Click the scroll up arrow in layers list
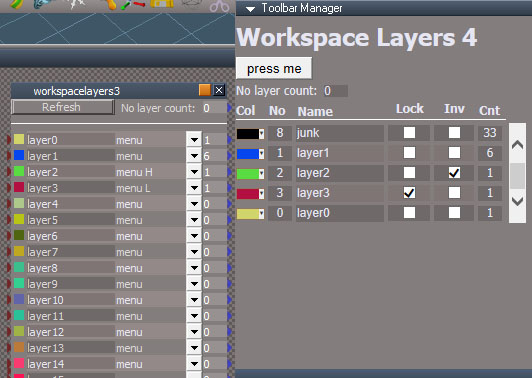The width and height of the screenshot is (532, 378). click(x=517, y=145)
